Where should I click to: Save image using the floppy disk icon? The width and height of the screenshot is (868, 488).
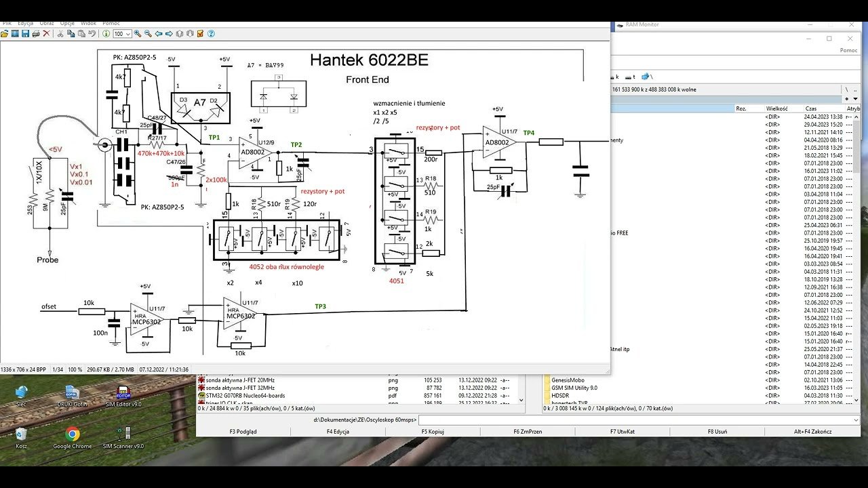(25, 33)
